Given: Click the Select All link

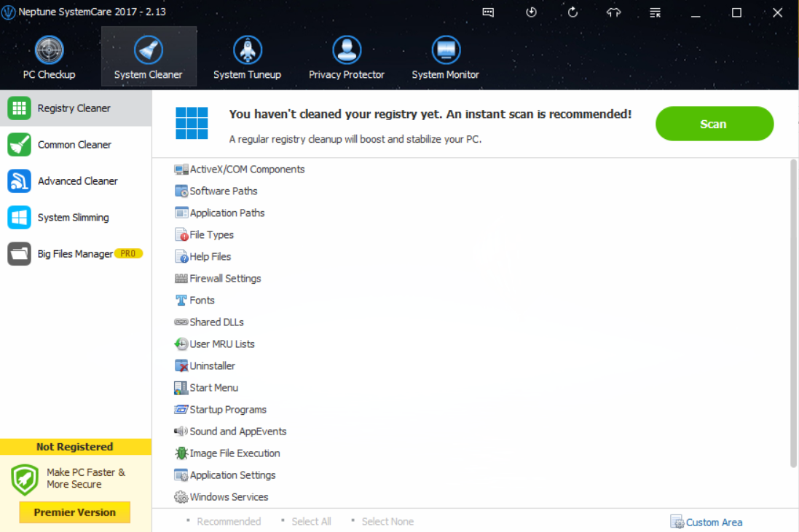Looking at the screenshot, I should point(311,521).
